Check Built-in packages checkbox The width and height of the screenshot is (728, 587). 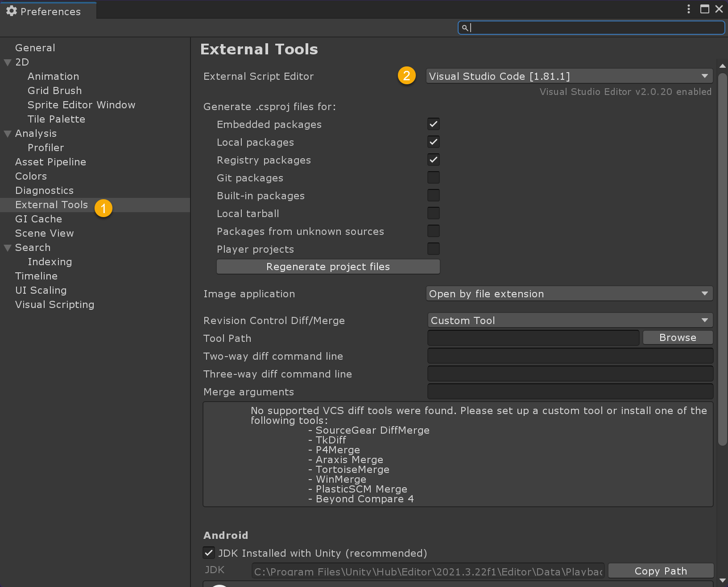(434, 195)
